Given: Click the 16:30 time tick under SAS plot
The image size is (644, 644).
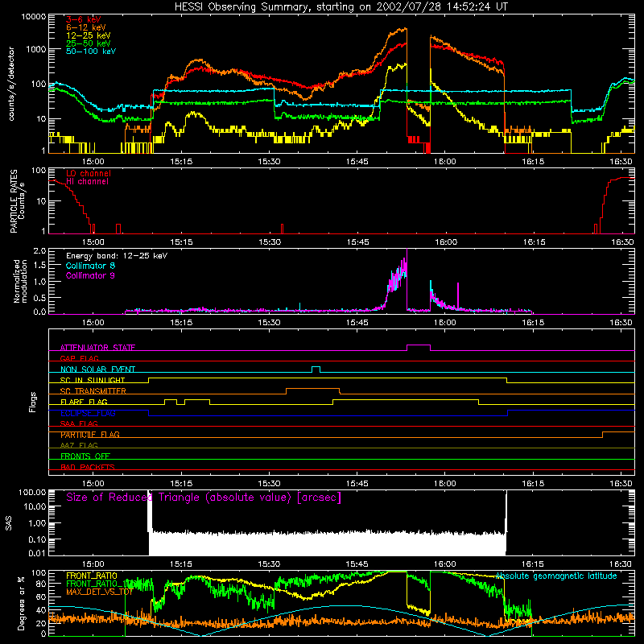Looking at the screenshot, I should (621, 564).
